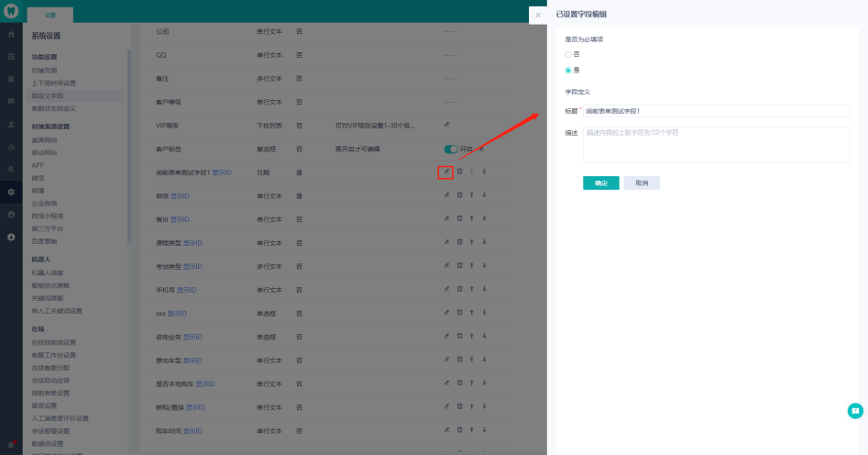Screen dimensions: 868x455
Task: Open 桌面网站 channel setting
Action: click(44, 140)
